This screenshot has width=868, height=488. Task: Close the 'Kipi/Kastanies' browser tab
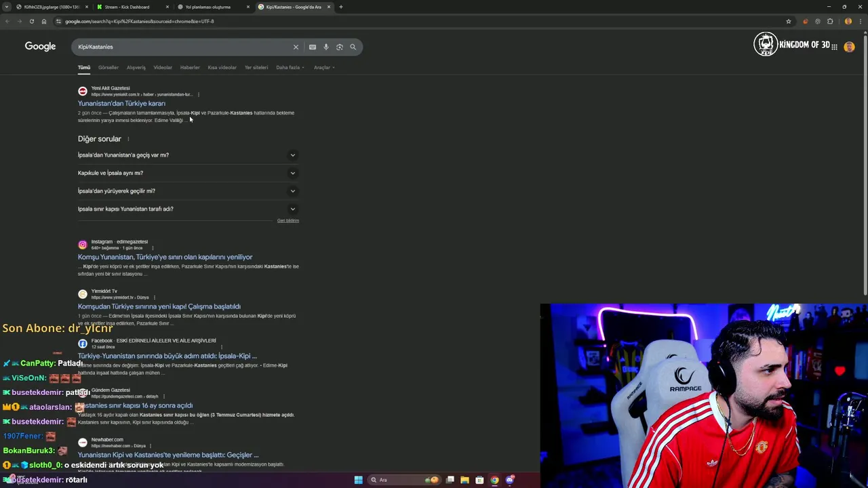pyautogui.click(x=329, y=7)
